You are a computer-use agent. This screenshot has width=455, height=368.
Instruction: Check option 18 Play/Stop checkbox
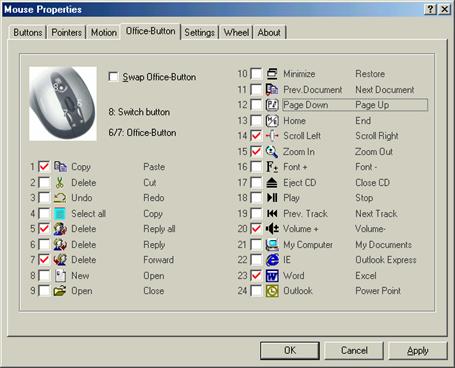256,198
